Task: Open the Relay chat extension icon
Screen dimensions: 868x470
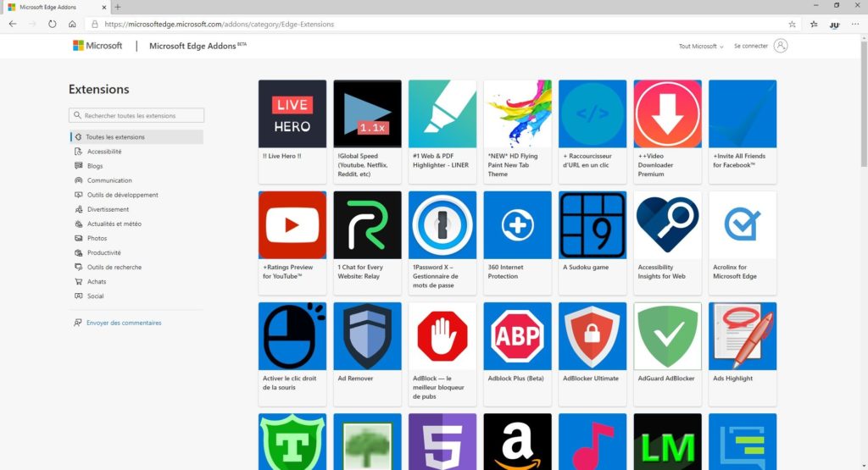Action: coord(368,225)
